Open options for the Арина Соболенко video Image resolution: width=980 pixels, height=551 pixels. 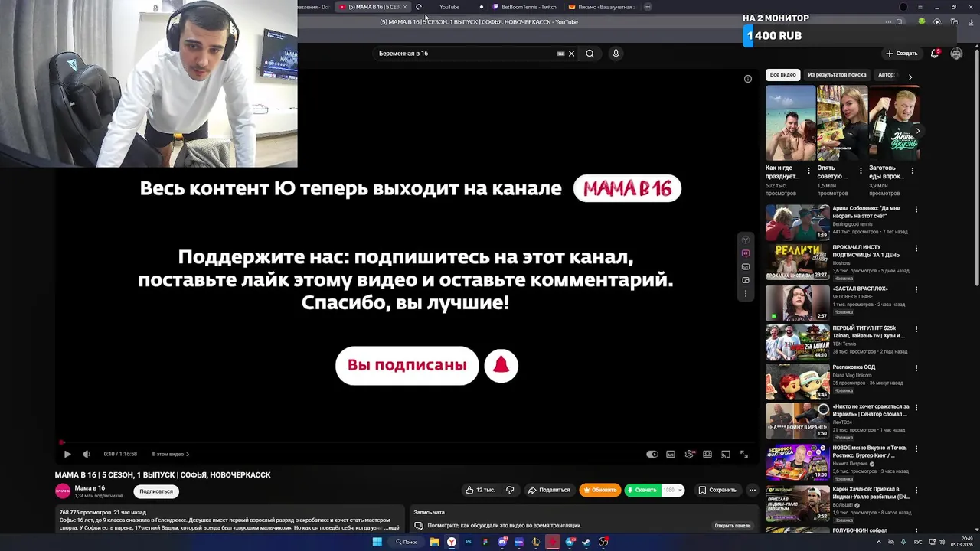(x=916, y=210)
